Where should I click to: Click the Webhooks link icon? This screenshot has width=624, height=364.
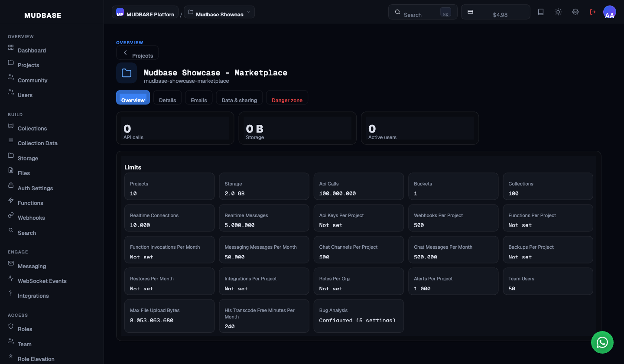(11, 214)
